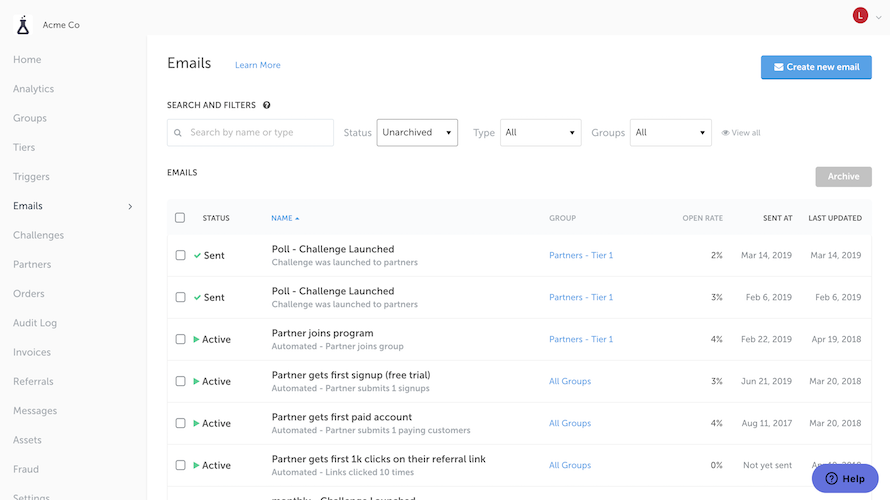890x500 pixels.
Task: Select the first 1k clicks email checkbox
Action: 180,465
